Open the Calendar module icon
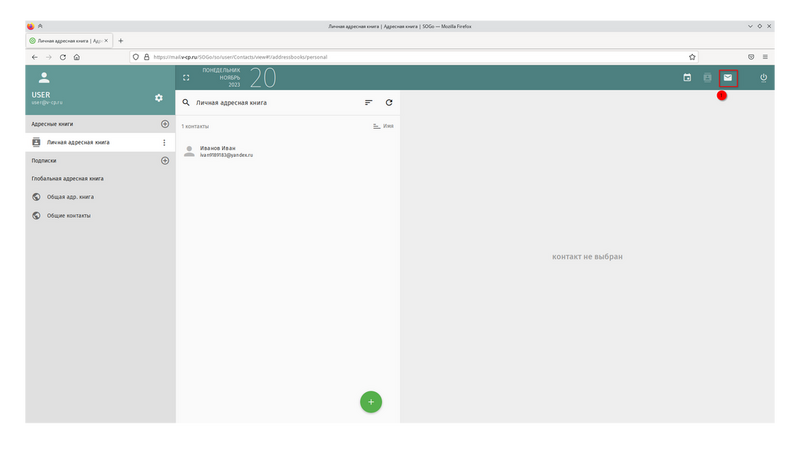 [687, 77]
